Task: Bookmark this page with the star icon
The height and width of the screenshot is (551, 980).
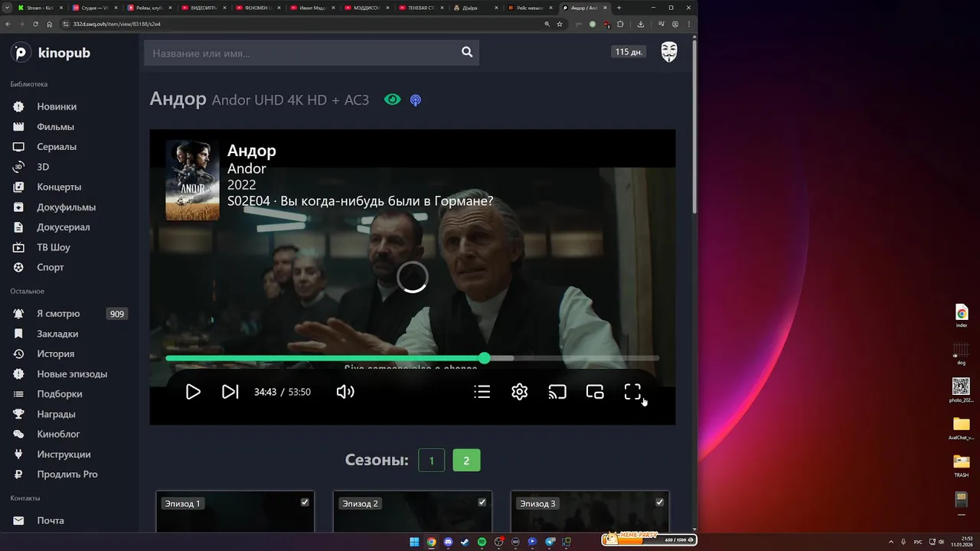Action: coord(560,24)
